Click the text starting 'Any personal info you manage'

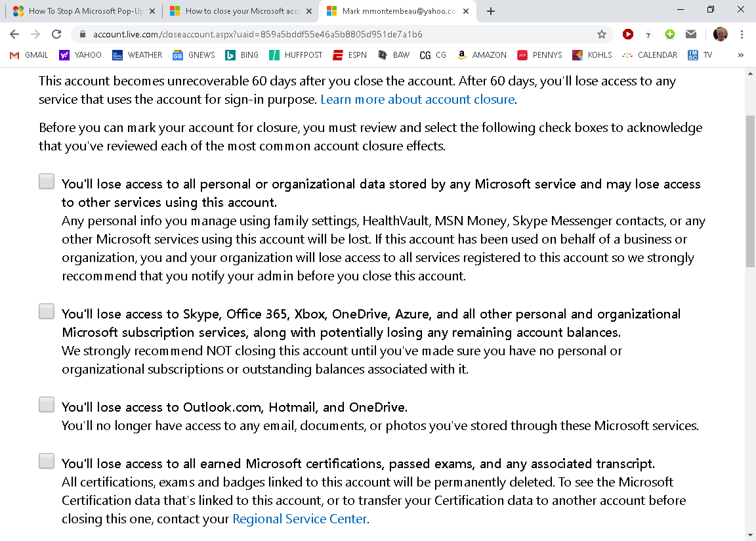pyautogui.click(x=383, y=248)
